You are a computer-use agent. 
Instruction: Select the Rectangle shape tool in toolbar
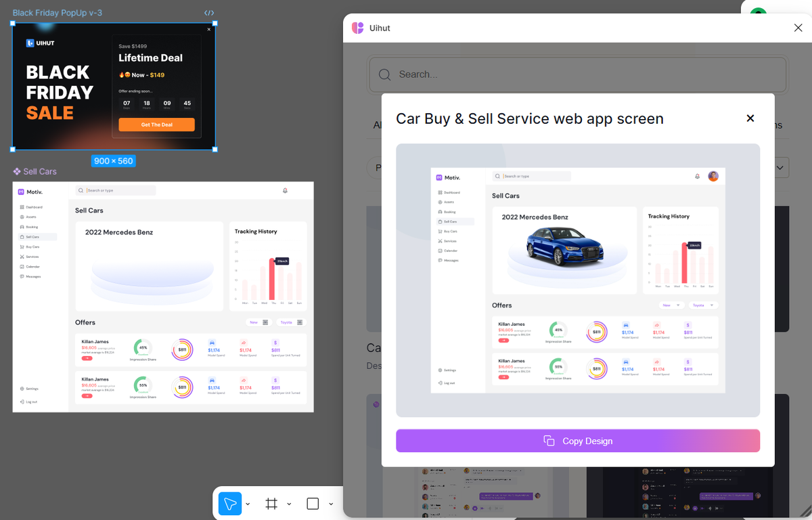pos(313,504)
